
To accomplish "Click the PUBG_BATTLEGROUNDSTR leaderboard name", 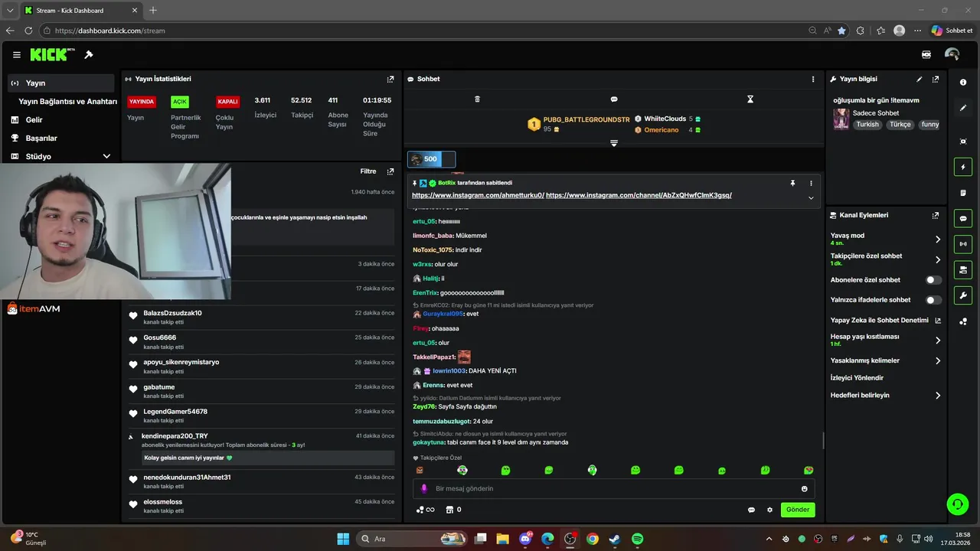I will [586, 119].
